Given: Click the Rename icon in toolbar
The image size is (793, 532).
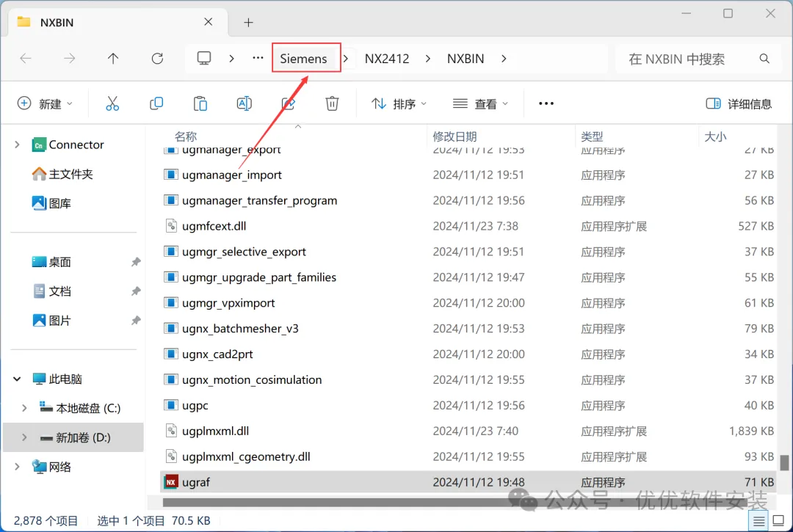Looking at the screenshot, I should click(245, 103).
